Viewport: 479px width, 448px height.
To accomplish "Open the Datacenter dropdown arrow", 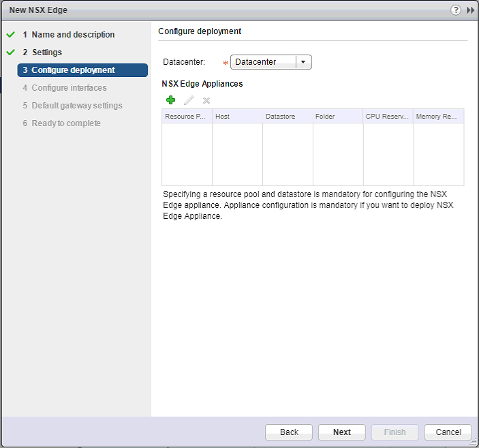I will [303, 62].
